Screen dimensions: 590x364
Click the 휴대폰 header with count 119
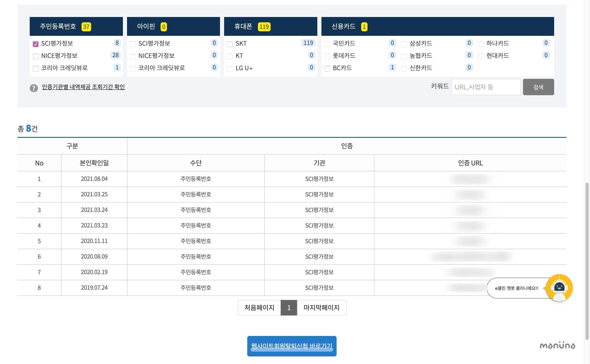271,26
